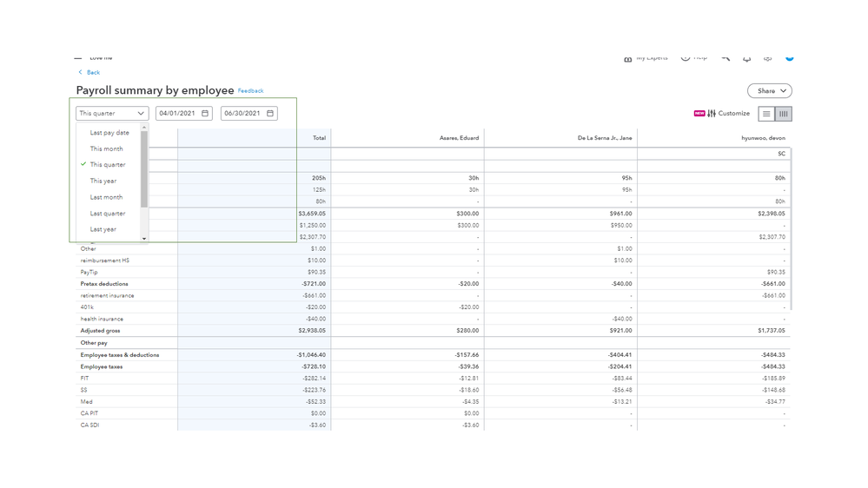Choose Last quarter in the dropdown list
The image size is (868, 488).
(x=108, y=214)
